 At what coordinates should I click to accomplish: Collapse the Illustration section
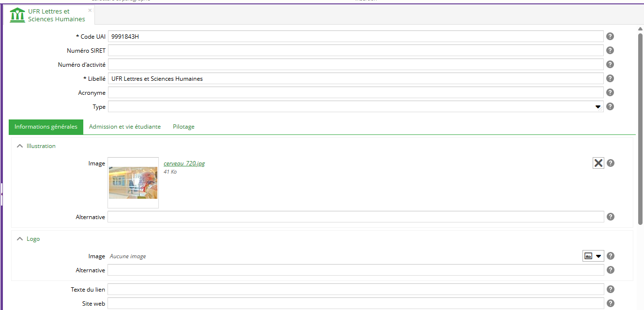(20, 146)
